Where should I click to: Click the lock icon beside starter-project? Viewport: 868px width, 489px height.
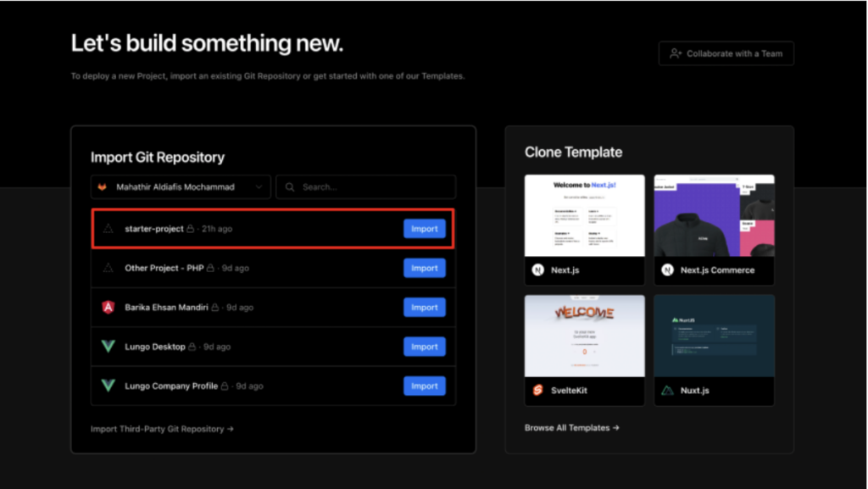[x=192, y=228]
